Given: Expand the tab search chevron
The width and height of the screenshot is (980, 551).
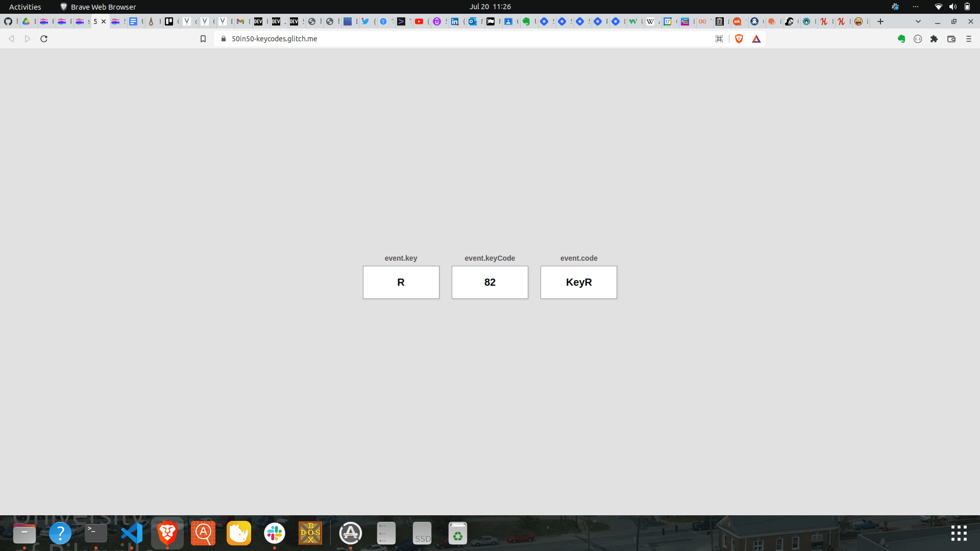Looking at the screenshot, I should point(918,21).
